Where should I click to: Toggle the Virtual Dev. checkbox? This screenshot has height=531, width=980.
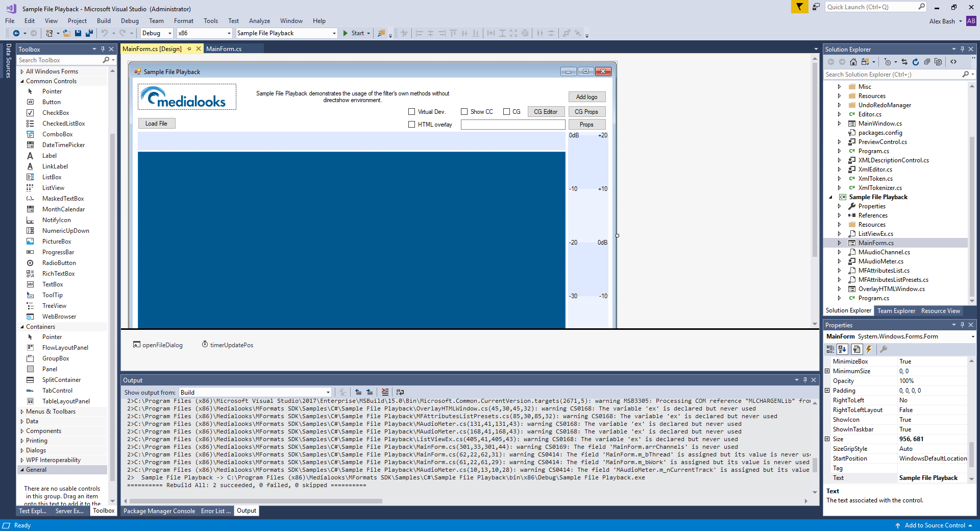[x=412, y=112]
